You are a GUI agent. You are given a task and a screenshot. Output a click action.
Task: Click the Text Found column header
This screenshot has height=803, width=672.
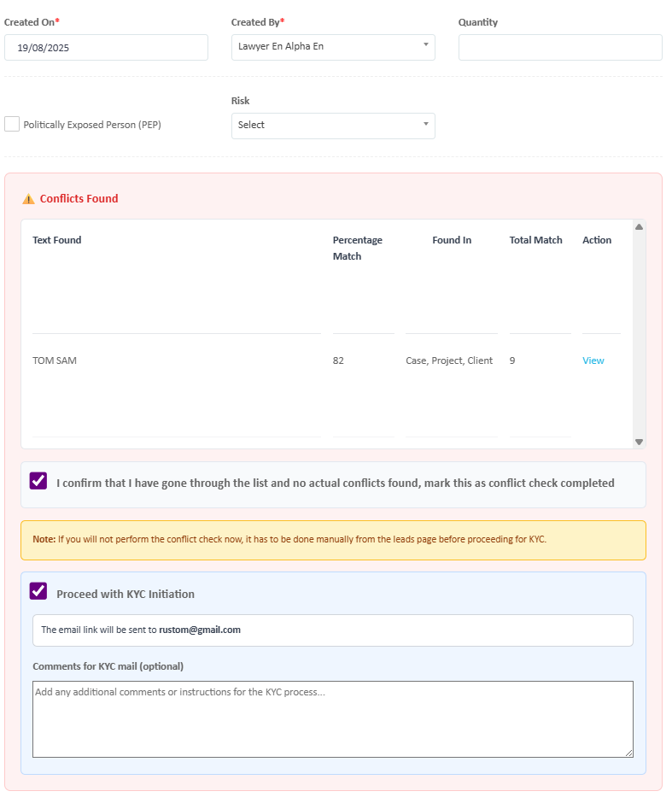click(x=57, y=240)
